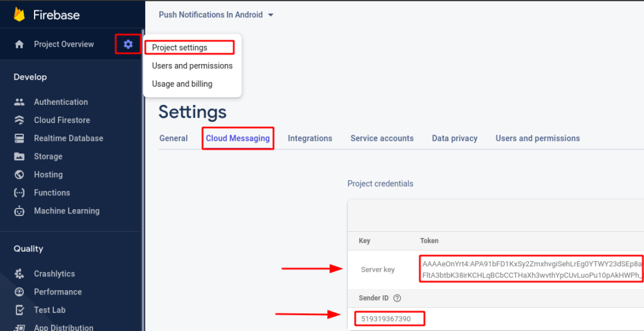
Task: Open Crashlytics in the sidebar
Action: (55, 274)
